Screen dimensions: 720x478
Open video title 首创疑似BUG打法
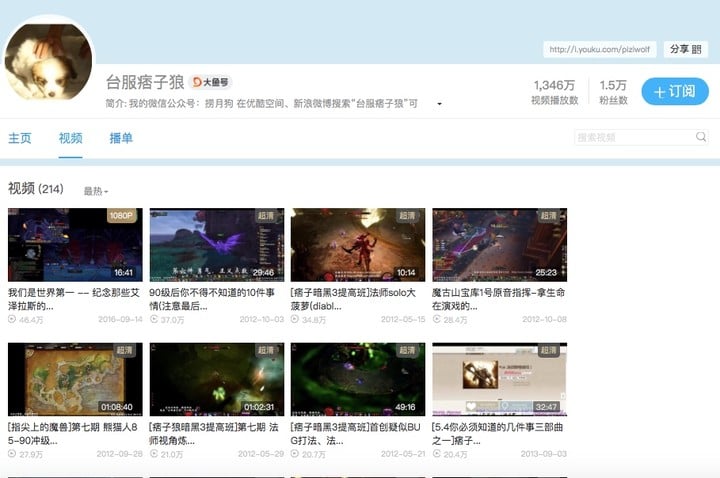355,433
